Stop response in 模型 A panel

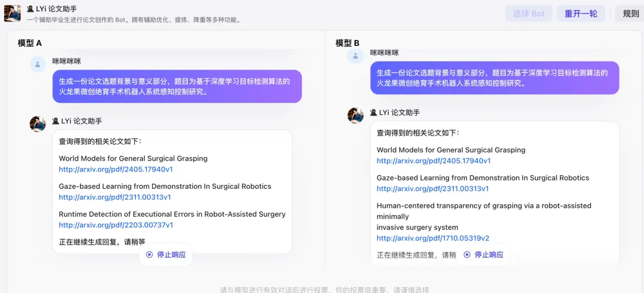coord(166,254)
